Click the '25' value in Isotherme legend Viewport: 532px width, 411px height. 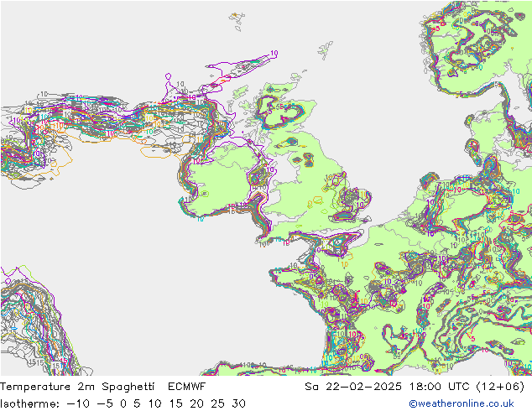pos(218,403)
